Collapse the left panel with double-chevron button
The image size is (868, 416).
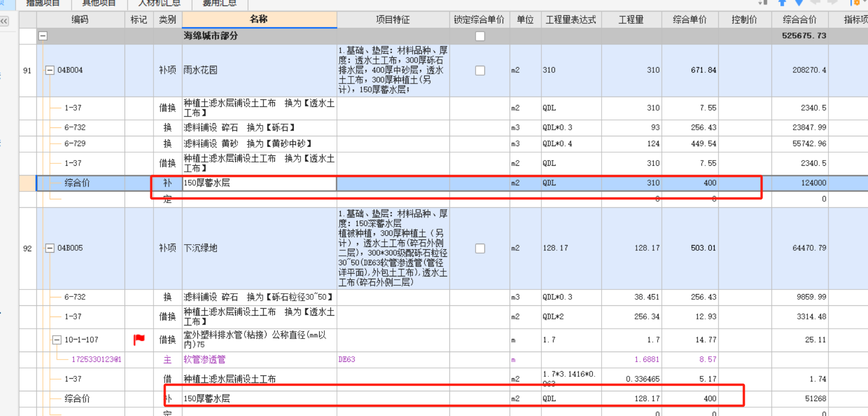pos(4,21)
